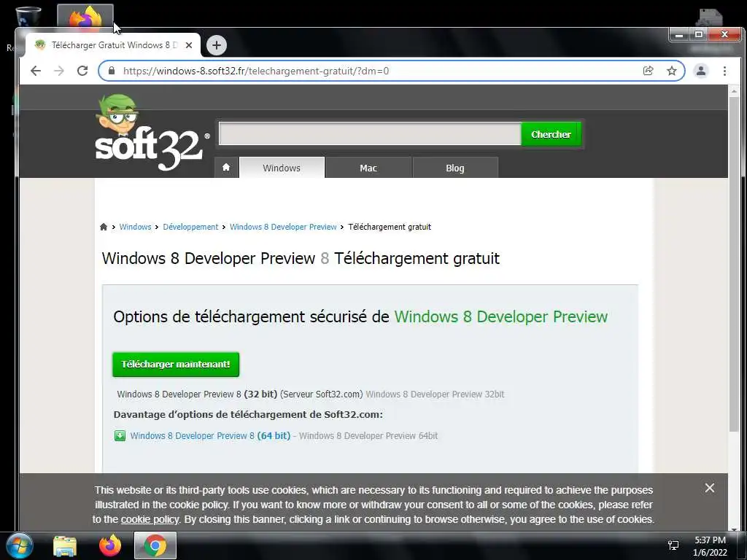747x560 pixels.
Task: Switch to the Mac tab
Action: click(368, 168)
